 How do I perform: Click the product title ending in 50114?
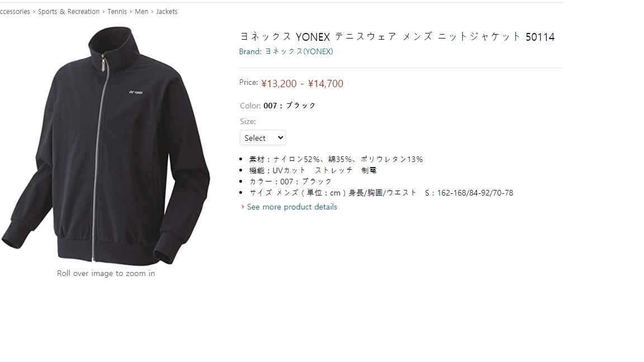(397, 36)
